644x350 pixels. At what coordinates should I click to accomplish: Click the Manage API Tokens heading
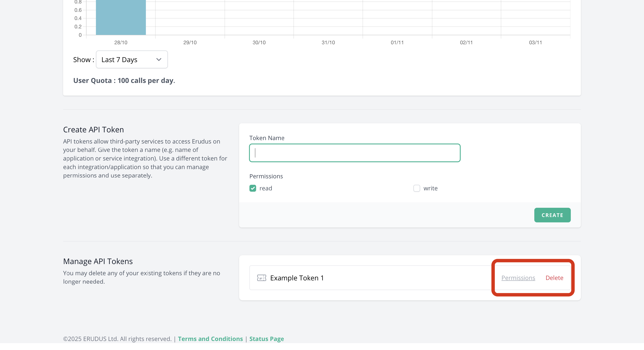tap(98, 261)
